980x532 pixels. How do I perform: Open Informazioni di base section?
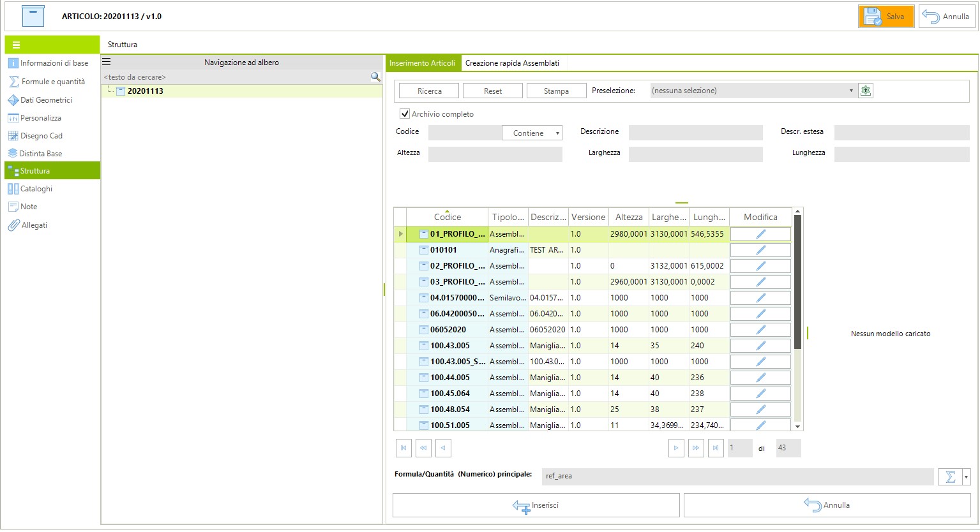click(x=52, y=63)
